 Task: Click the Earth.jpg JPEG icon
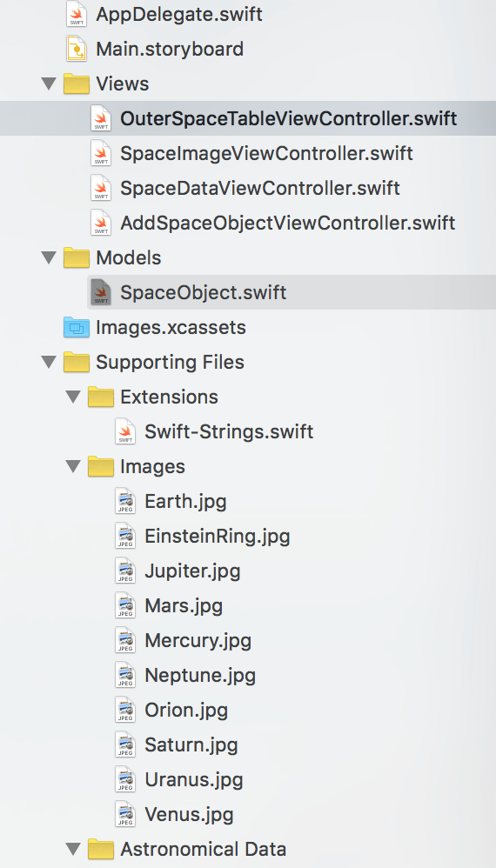pos(125,502)
